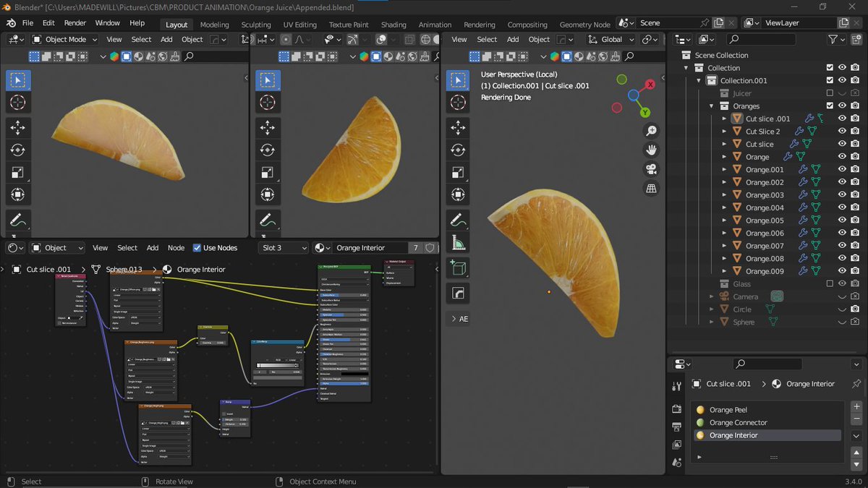Screen dimensions: 868x488
Task: Switch perspective/orthographic grid gizmo in right viewport
Action: (x=651, y=189)
